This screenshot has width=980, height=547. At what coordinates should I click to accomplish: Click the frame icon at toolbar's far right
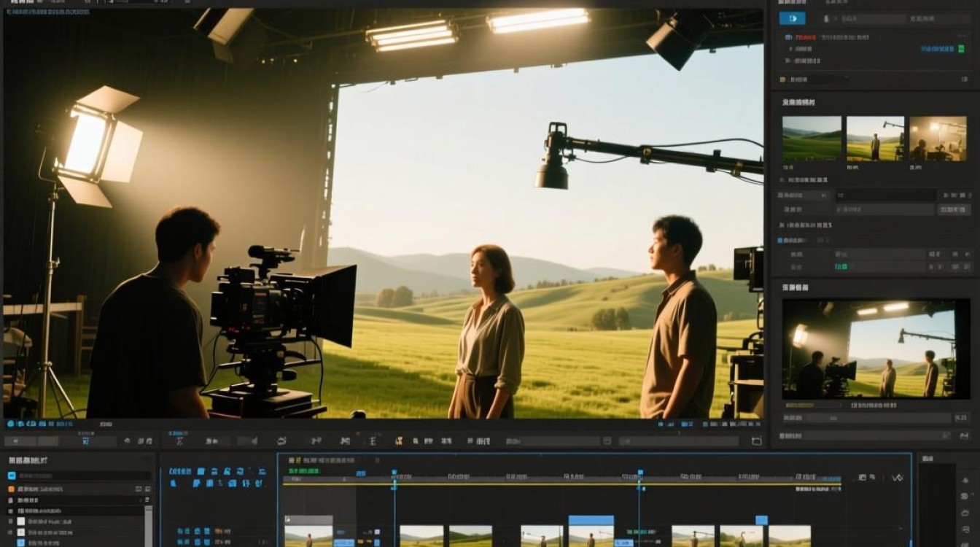pyautogui.click(x=756, y=441)
